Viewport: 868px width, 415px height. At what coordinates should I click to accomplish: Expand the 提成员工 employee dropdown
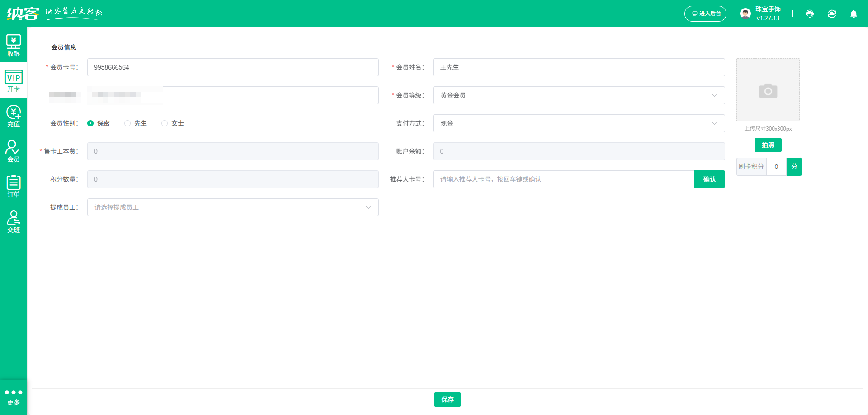coord(233,207)
